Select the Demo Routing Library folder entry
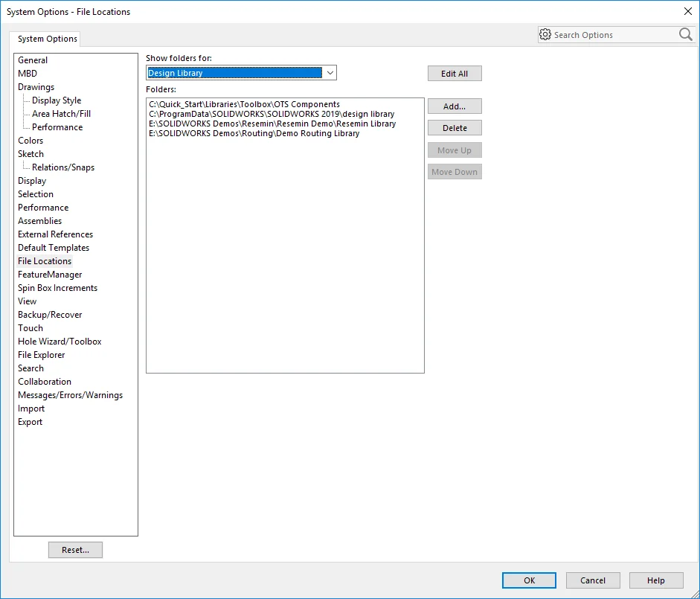700x599 pixels. pyautogui.click(x=254, y=133)
